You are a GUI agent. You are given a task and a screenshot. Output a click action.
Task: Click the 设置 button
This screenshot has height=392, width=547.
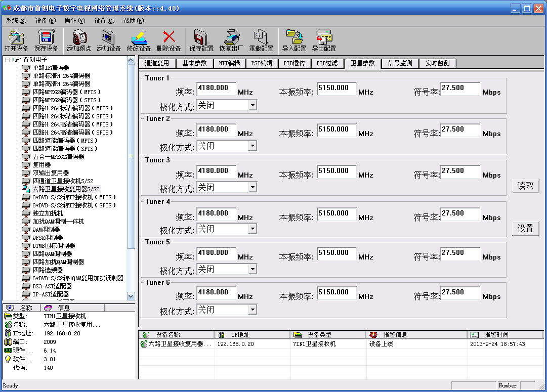click(x=525, y=229)
